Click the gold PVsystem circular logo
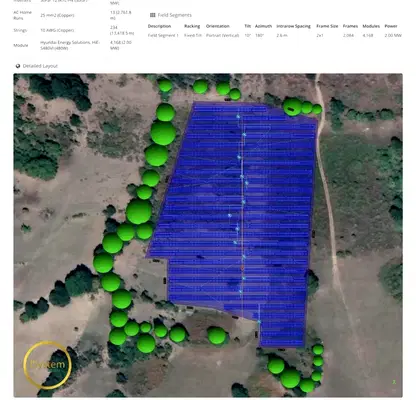Viewport: 416px width, 400px height. click(48, 365)
